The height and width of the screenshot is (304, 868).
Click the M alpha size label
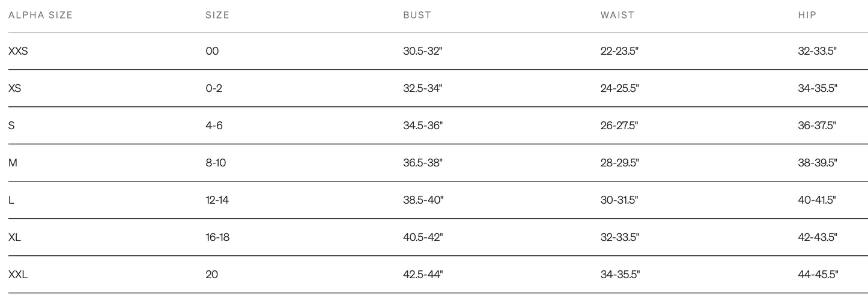(x=13, y=163)
